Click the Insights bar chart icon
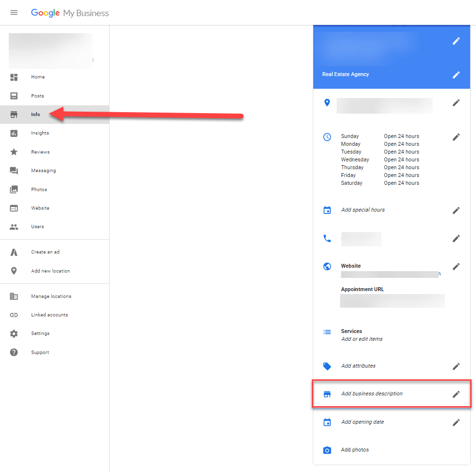The width and height of the screenshot is (476, 472). pos(14,133)
